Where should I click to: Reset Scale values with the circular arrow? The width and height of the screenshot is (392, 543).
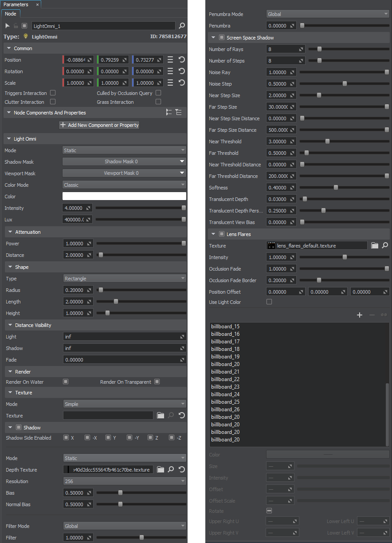[182, 83]
